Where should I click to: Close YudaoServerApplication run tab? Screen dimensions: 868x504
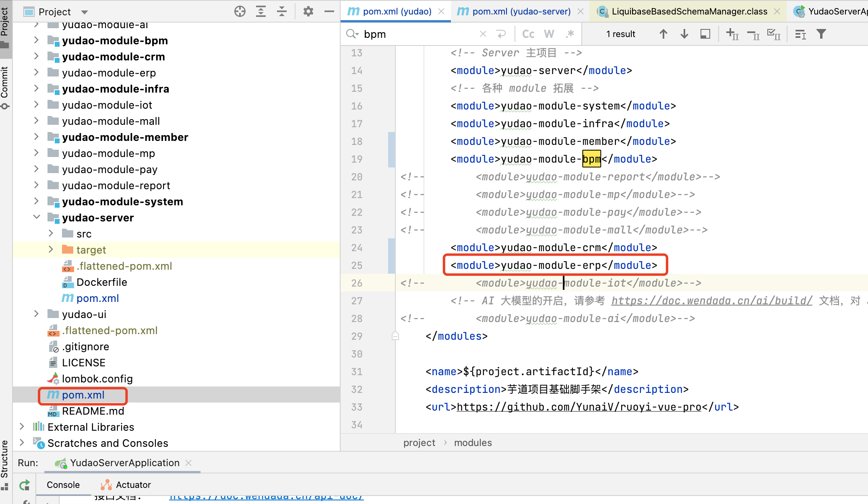pos(188,463)
